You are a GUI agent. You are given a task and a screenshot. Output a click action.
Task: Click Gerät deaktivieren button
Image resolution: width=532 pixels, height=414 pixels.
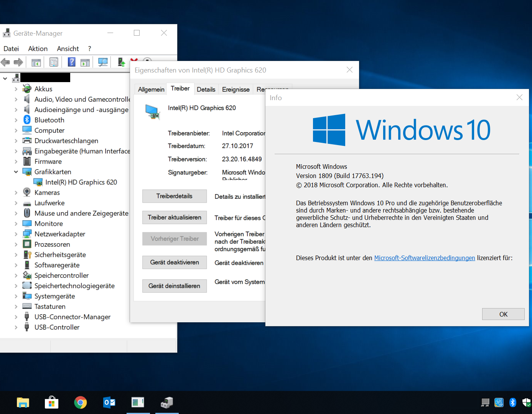pyautogui.click(x=175, y=262)
